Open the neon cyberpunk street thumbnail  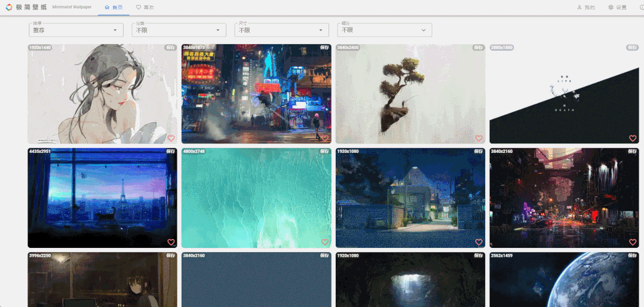[256, 94]
